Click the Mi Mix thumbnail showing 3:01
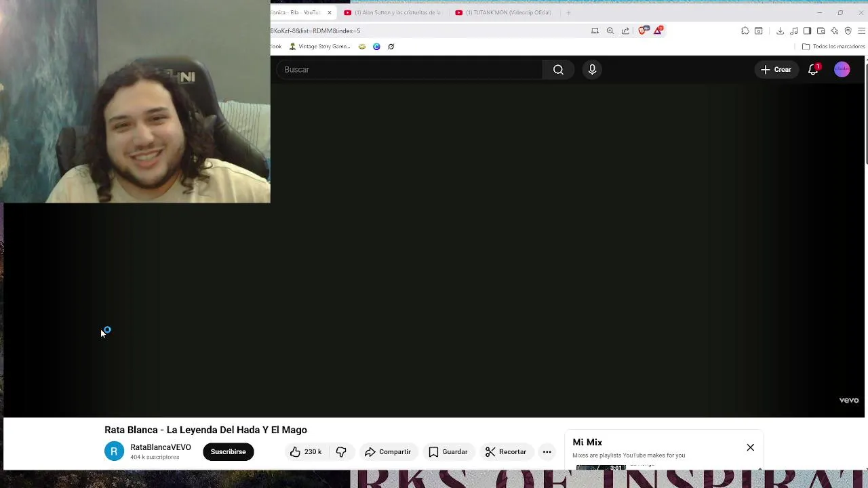Image resolution: width=868 pixels, height=488 pixels. (x=601, y=467)
